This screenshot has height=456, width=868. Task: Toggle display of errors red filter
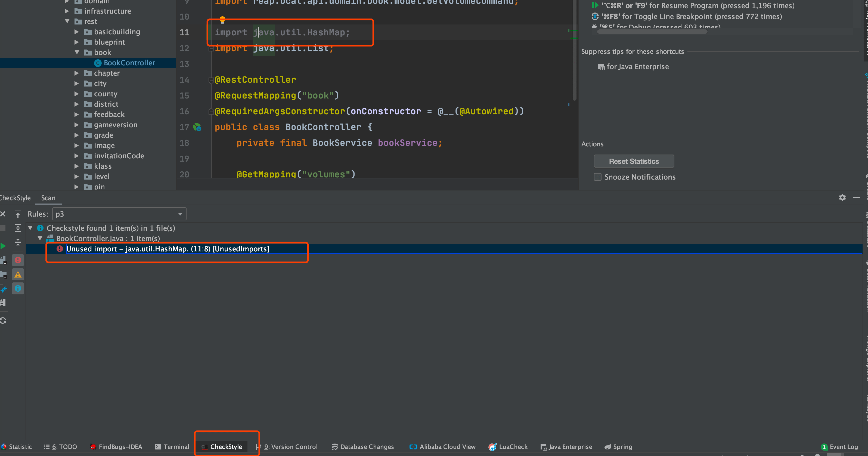pyautogui.click(x=18, y=260)
